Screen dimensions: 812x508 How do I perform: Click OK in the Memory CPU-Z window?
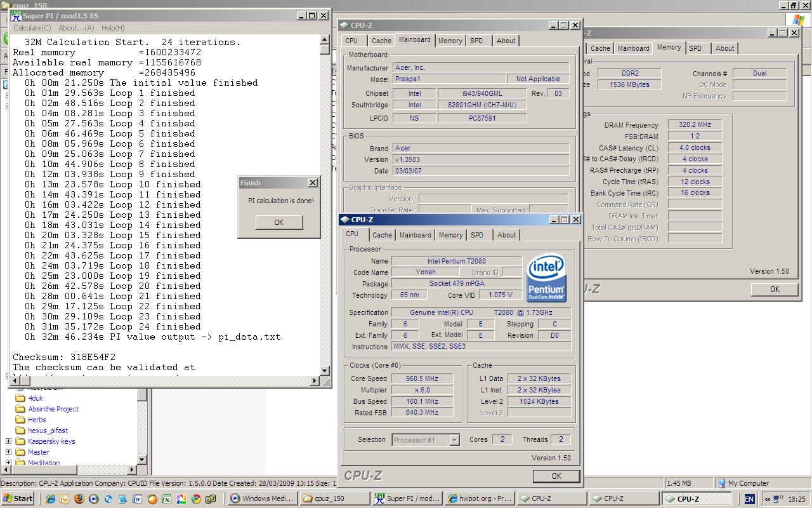point(774,289)
